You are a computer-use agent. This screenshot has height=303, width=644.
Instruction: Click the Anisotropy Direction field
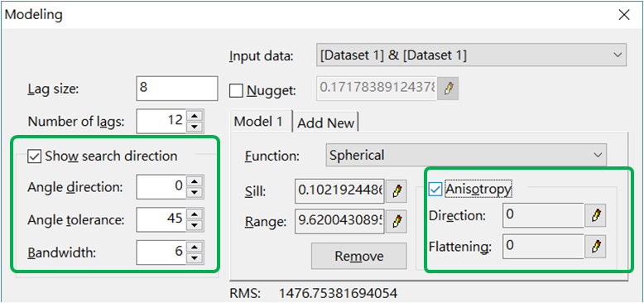(543, 215)
